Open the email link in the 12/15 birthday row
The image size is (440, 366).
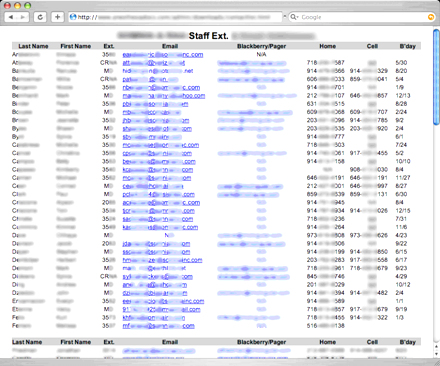(158, 211)
